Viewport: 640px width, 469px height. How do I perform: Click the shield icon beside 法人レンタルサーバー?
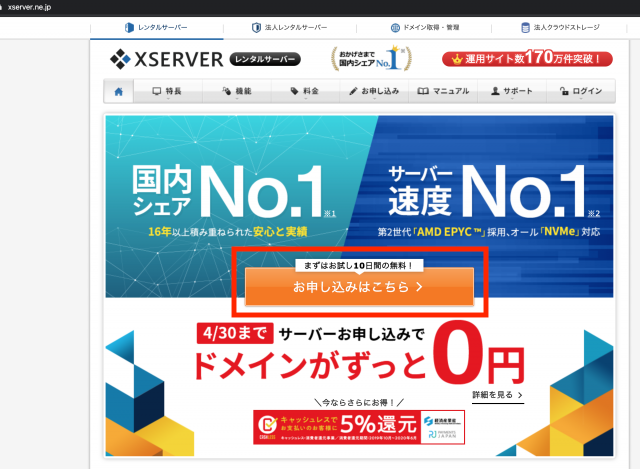coord(256,28)
